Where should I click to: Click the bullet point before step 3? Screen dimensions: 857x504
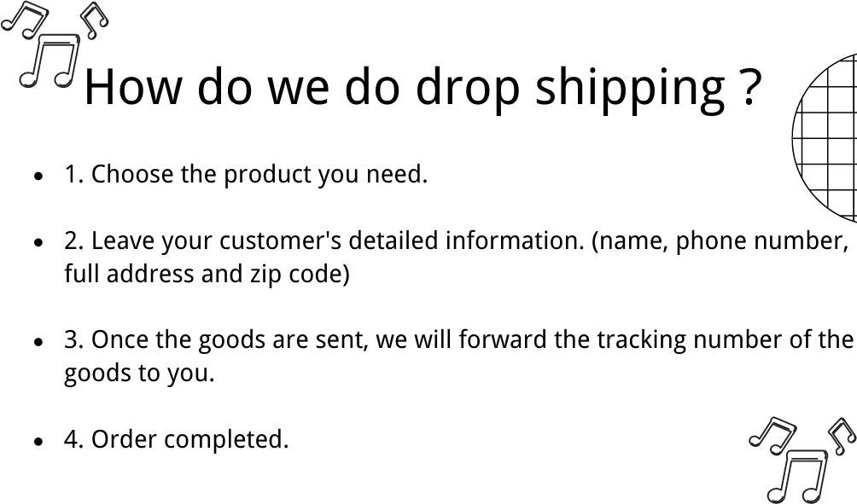tap(38, 342)
